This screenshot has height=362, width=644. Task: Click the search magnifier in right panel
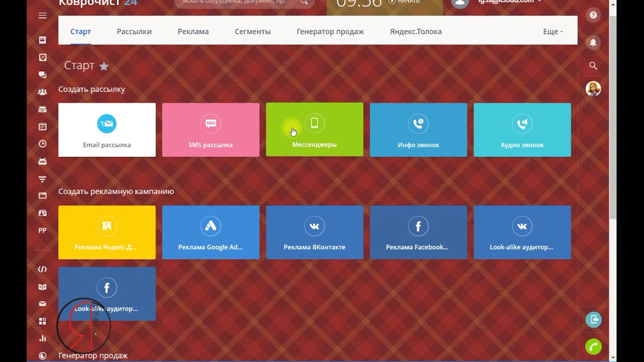[593, 66]
